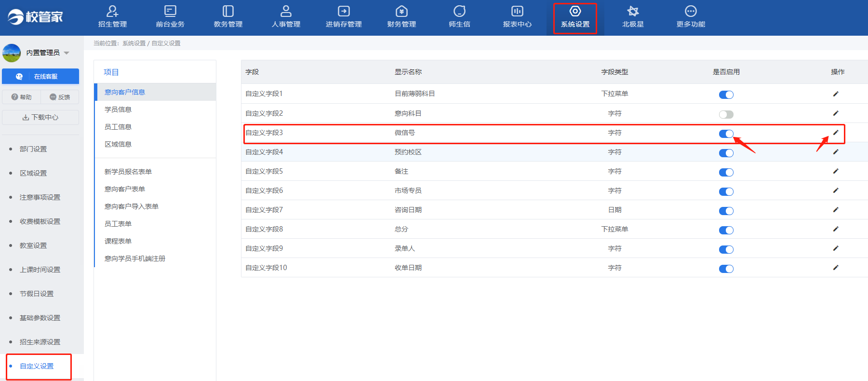
Task: Open 前台业务 module icon
Action: pyautogui.click(x=170, y=11)
